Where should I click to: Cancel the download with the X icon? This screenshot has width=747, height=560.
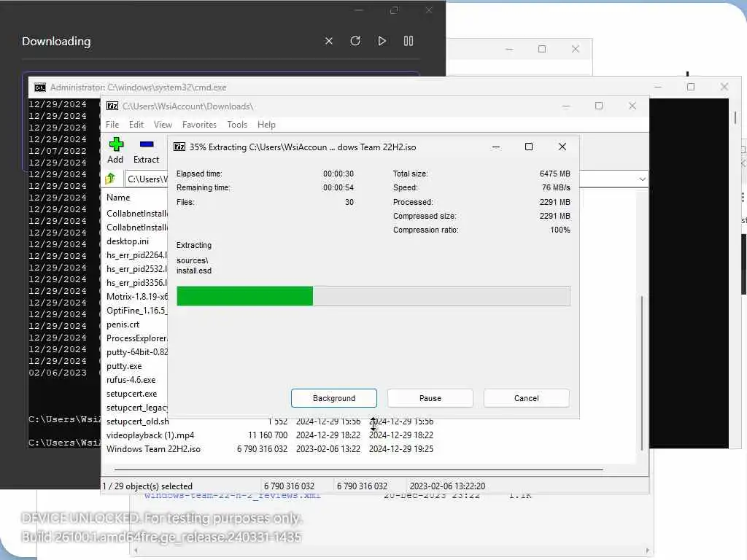[x=329, y=41]
